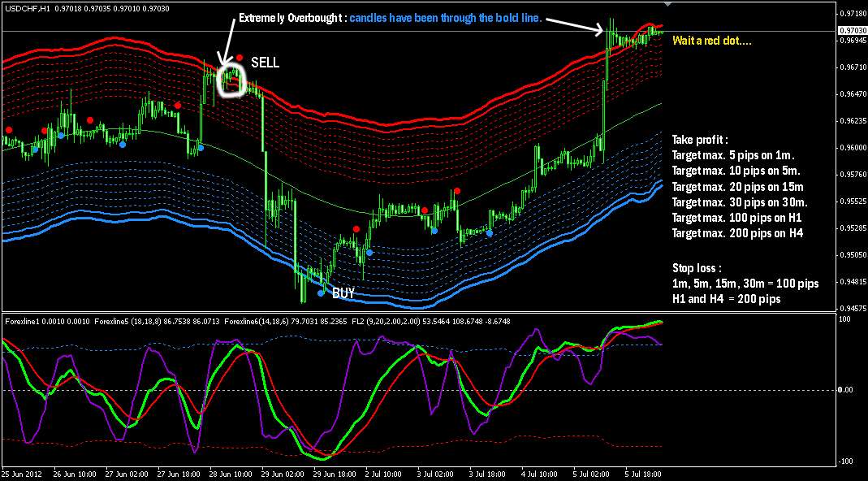Click the SELL text label
This screenshot has height=481, width=868.
266,63
